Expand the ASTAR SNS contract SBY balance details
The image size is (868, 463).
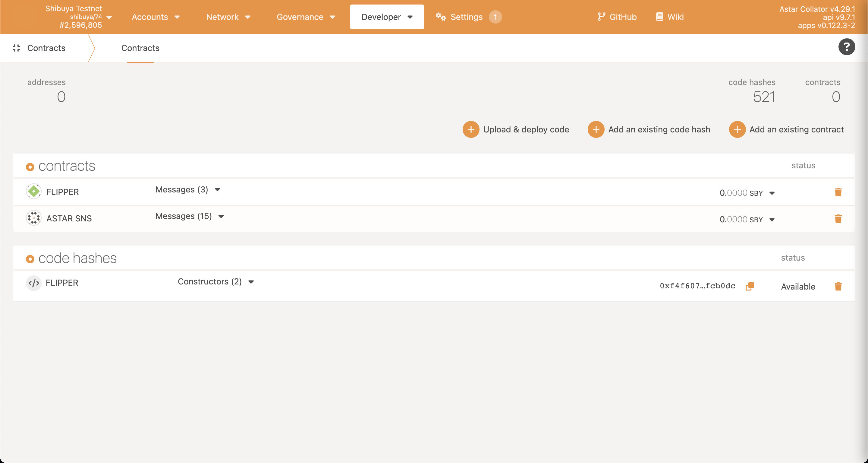coord(772,220)
